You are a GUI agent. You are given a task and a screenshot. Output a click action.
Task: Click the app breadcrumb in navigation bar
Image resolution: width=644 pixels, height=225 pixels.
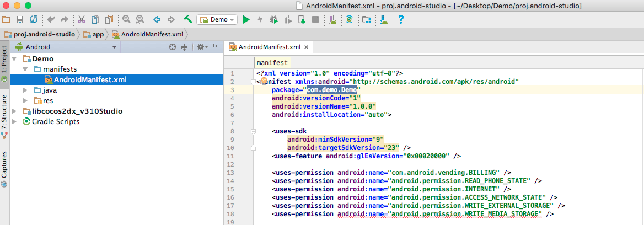94,34
